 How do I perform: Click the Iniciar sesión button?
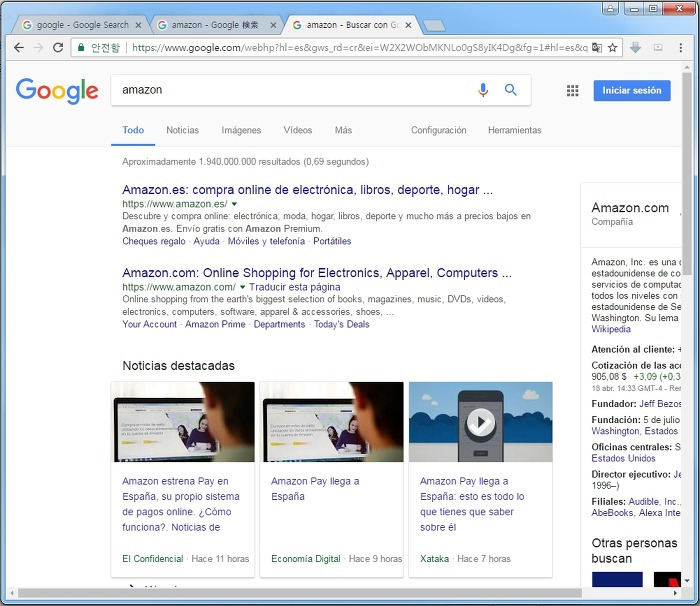click(632, 90)
